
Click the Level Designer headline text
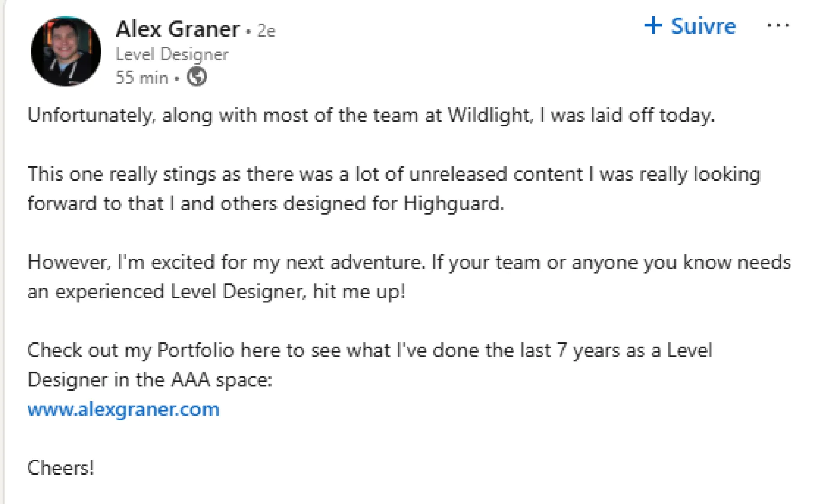tap(172, 54)
